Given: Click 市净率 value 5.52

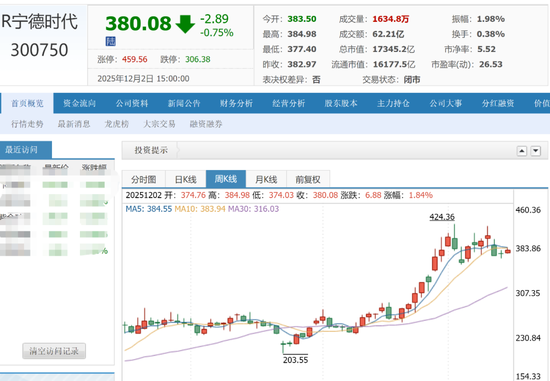Looking at the screenshot, I should tap(487, 49).
